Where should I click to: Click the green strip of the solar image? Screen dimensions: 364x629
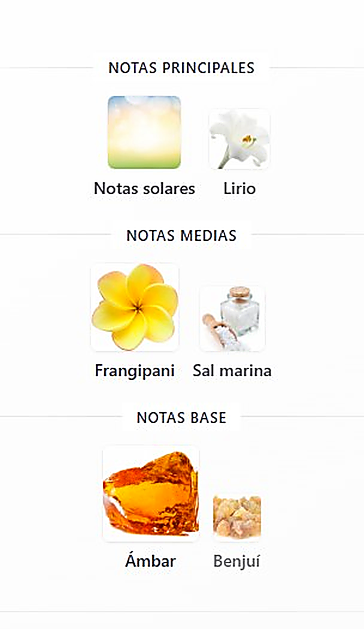[x=144, y=164]
